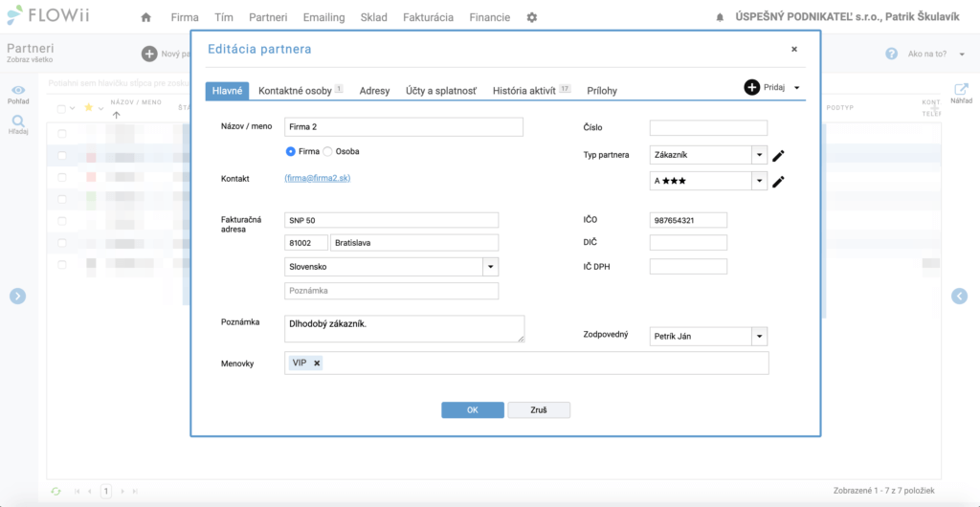The image size is (980, 507).
Task: Switch to the Účty a splatnosť tab
Action: (x=440, y=91)
